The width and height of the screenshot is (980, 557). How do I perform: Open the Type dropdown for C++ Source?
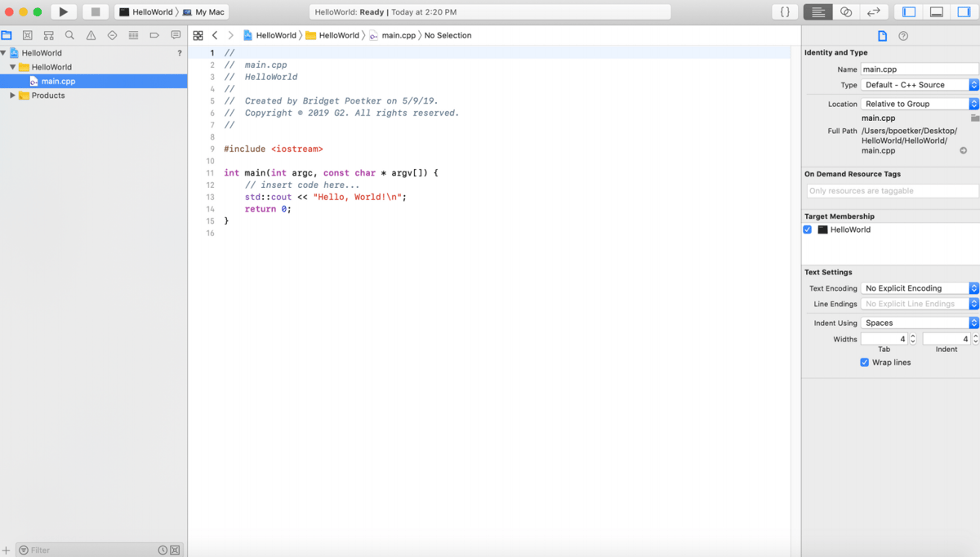[920, 85]
